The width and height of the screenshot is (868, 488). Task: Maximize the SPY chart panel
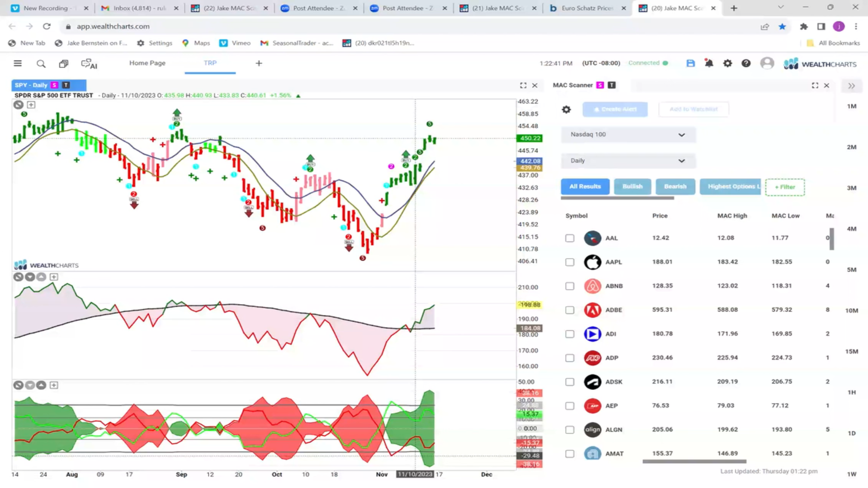point(523,85)
